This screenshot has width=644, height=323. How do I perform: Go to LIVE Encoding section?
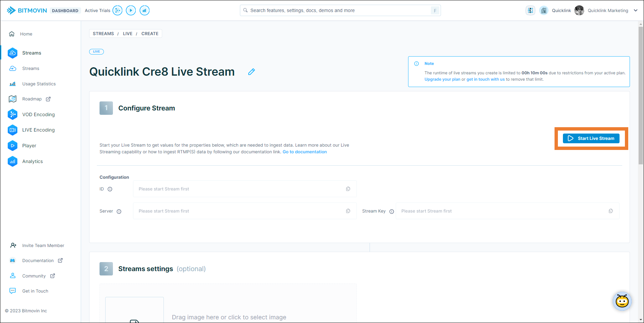click(x=38, y=130)
